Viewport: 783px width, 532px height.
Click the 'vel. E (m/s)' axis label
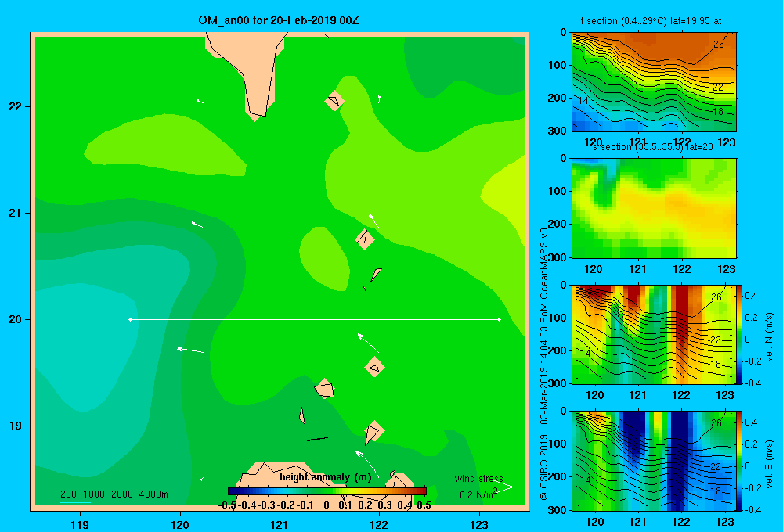click(x=769, y=464)
